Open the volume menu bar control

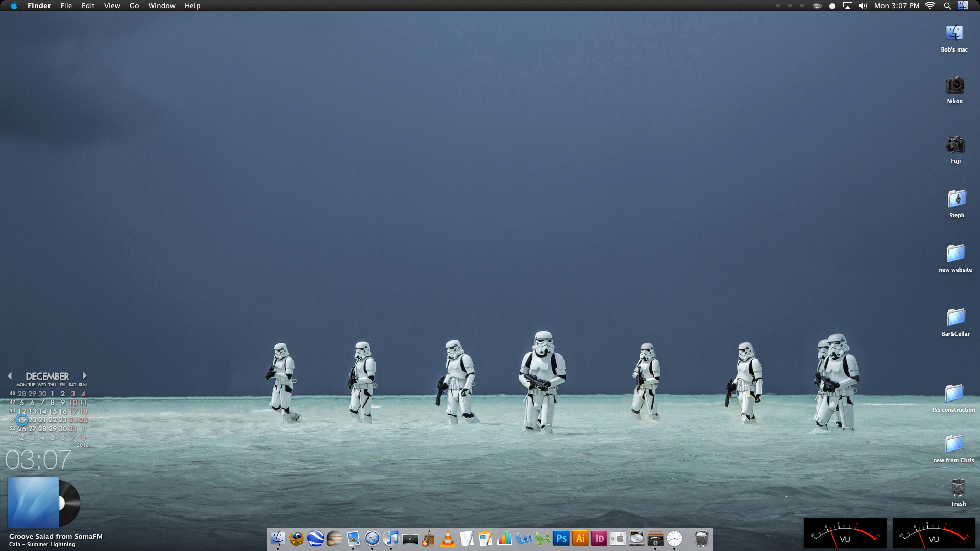coord(863,6)
